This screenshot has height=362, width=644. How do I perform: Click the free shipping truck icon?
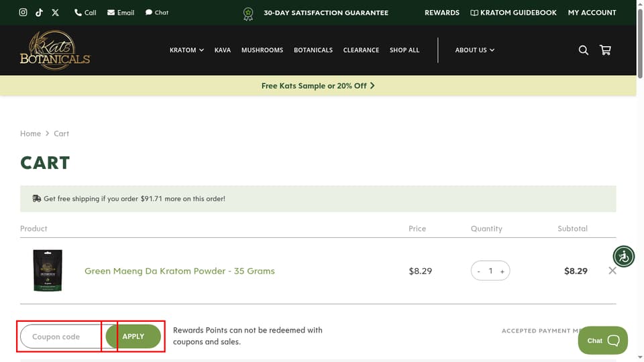(36, 198)
